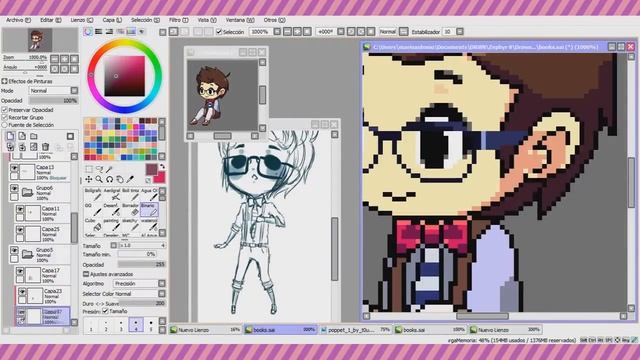Toggle the swatches panel icon
The image size is (640, 360).
pyautogui.click(x=131, y=31)
